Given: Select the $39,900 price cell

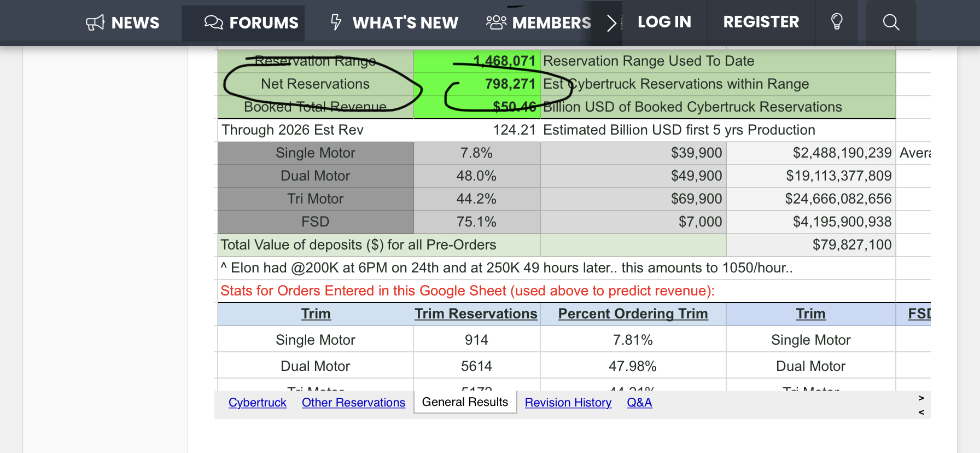Looking at the screenshot, I should 633,153.
